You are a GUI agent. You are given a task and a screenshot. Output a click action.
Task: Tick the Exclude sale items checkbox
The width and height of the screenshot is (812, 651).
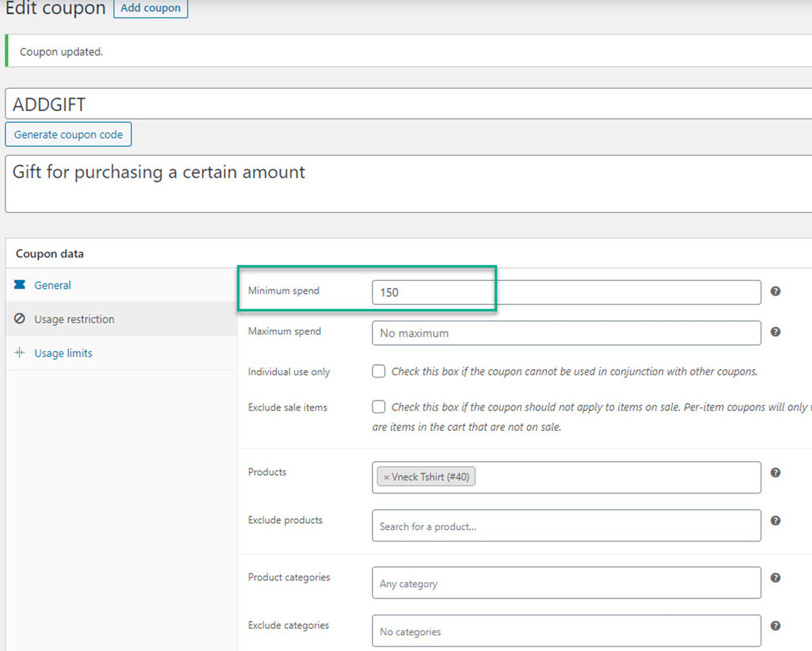pyautogui.click(x=379, y=407)
